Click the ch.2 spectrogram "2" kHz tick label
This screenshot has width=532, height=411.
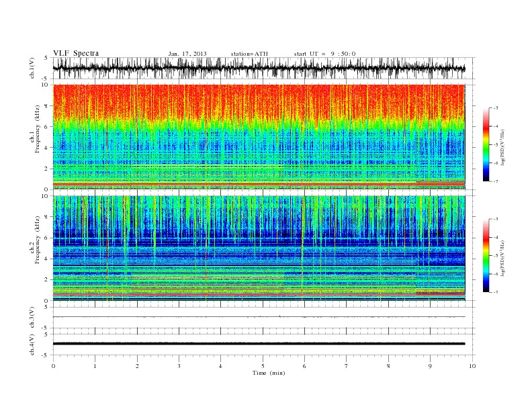coord(47,279)
